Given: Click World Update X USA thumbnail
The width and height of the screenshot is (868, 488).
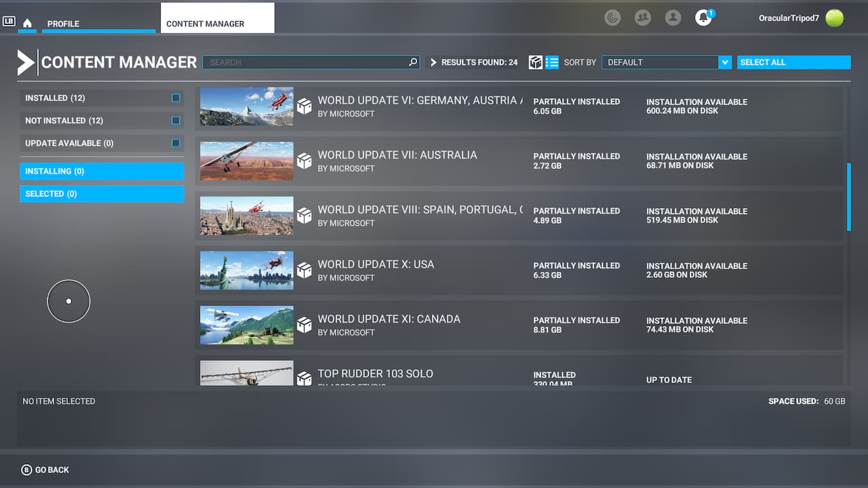Looking at the screenshot, I should click(247, 270).
